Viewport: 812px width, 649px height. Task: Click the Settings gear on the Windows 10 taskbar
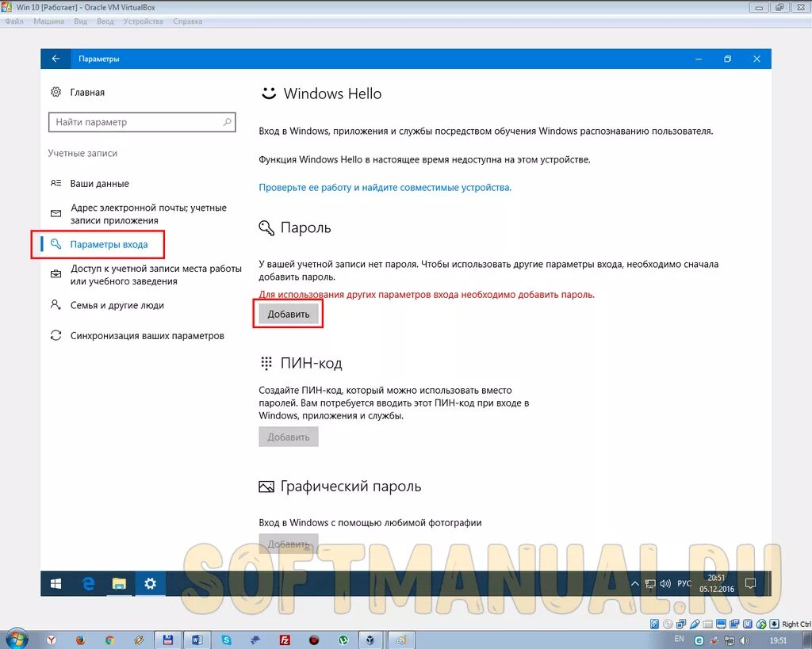point(150,584)
